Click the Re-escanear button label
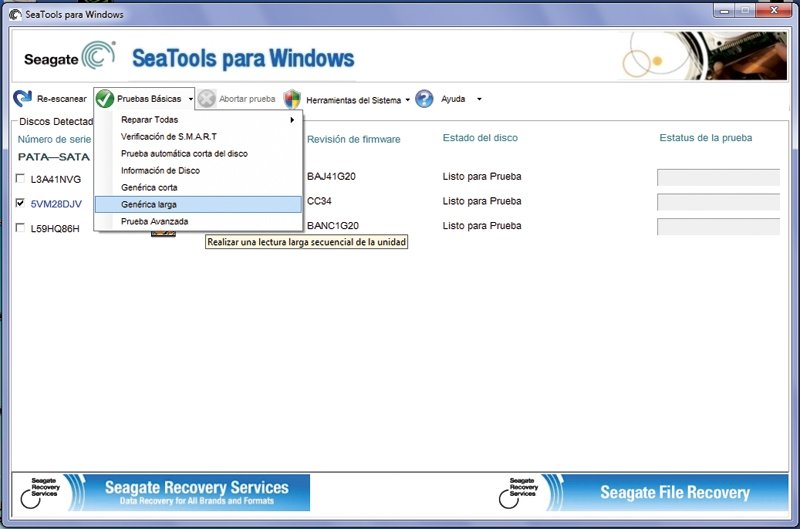The image size is (800, 529). (62, 99)
